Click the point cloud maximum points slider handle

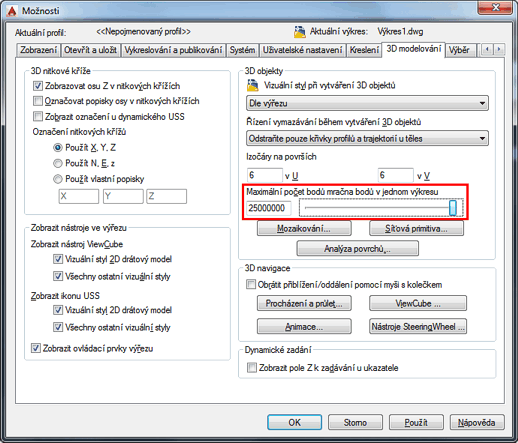click(453, 208)
